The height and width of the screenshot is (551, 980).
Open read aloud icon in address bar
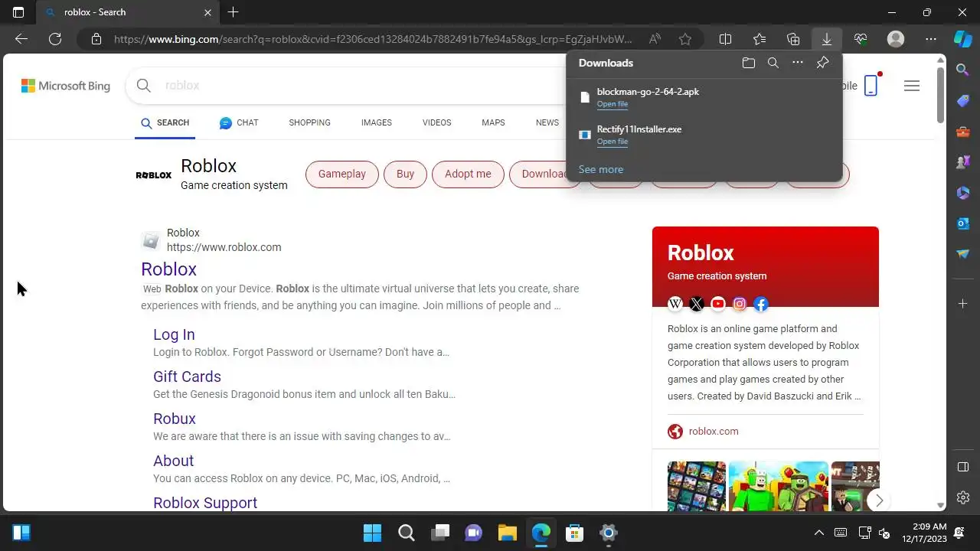655,39
